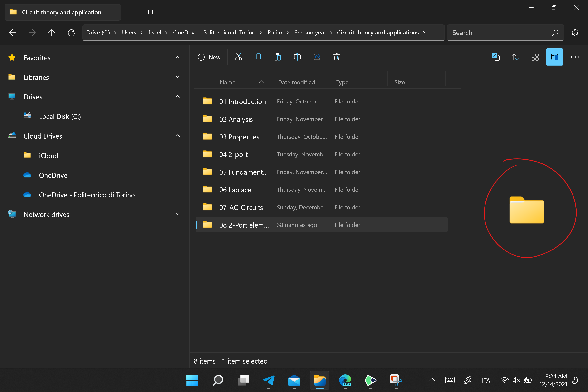Open the Sort options icon
The image size is (588, 392).
coord(515,57)
